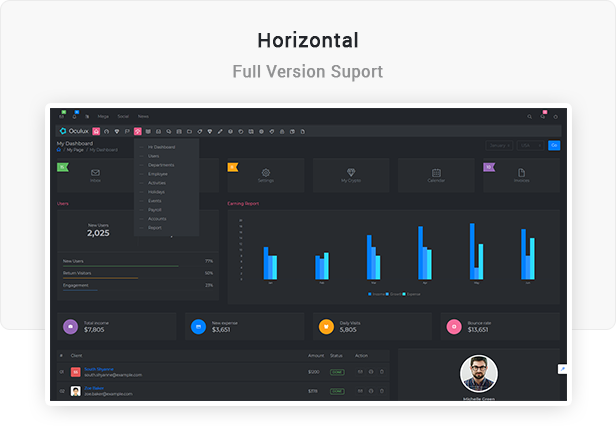Open the Mega menu
Image resolution: width=616 pixels, height=426 pixels.
click(103, 116)
